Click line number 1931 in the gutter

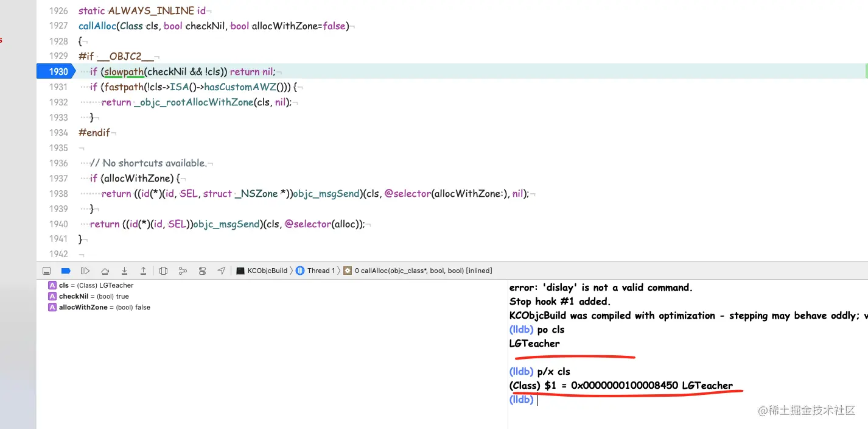tap(58, 87)
